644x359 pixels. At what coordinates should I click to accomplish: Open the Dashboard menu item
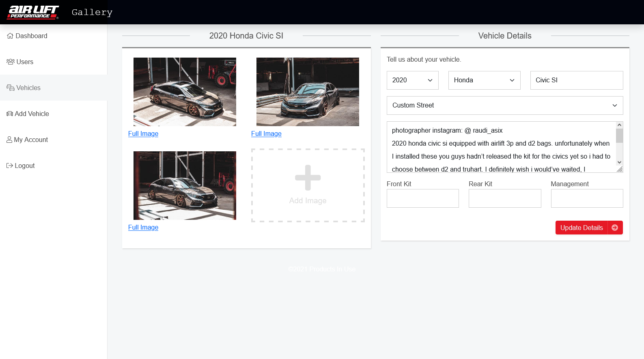[54, 36]
